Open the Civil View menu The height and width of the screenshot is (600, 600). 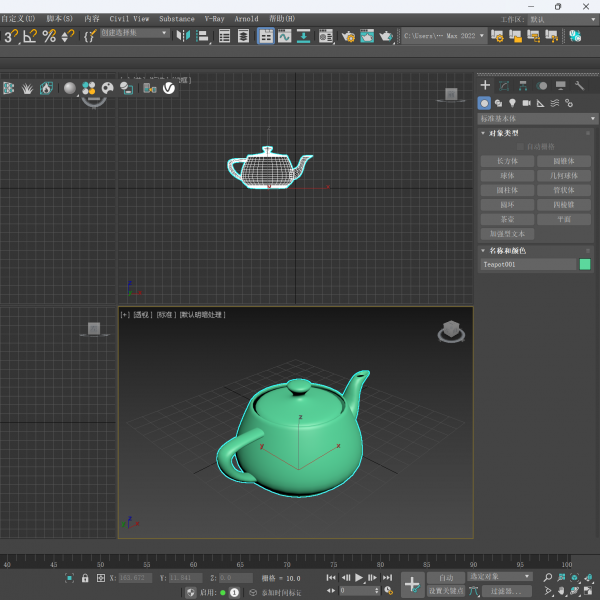(129, 19)
